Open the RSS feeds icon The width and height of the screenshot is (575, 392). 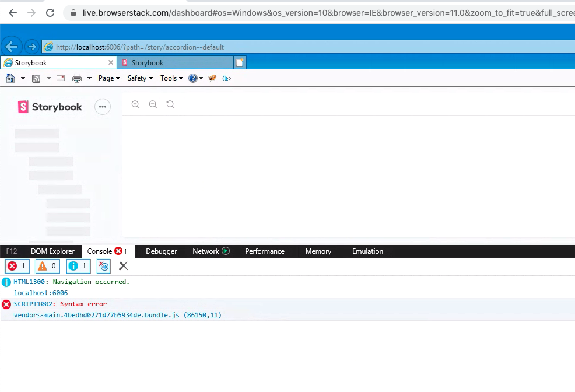[36, 78]
